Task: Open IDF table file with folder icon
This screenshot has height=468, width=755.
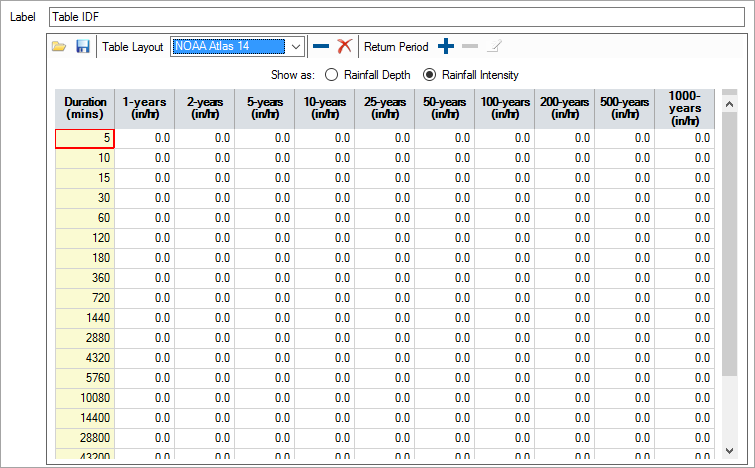Action: (x=59, y=47)
